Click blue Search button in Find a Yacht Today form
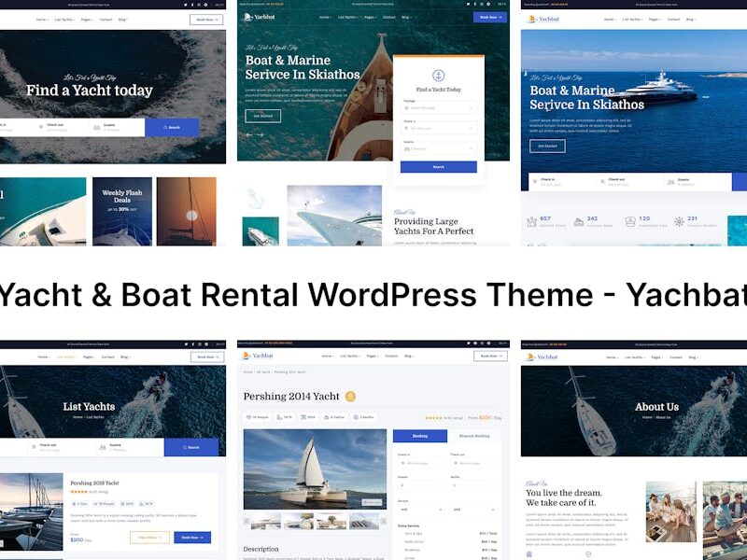 click(x=438, y=167)
